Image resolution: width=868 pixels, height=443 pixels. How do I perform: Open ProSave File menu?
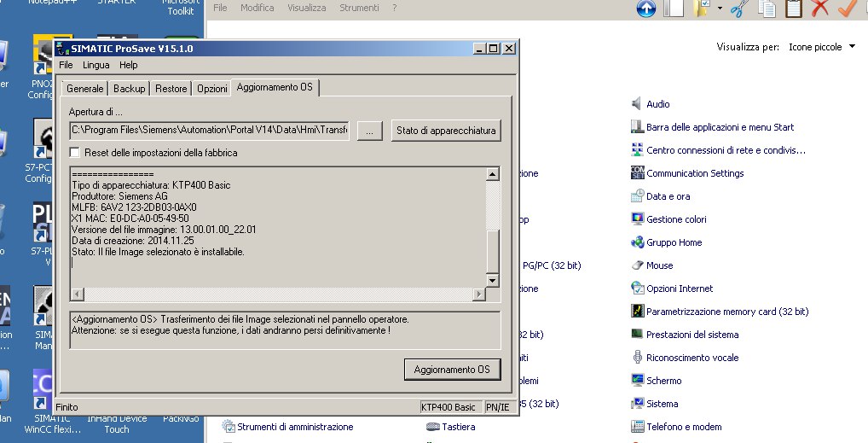[66, 65]
